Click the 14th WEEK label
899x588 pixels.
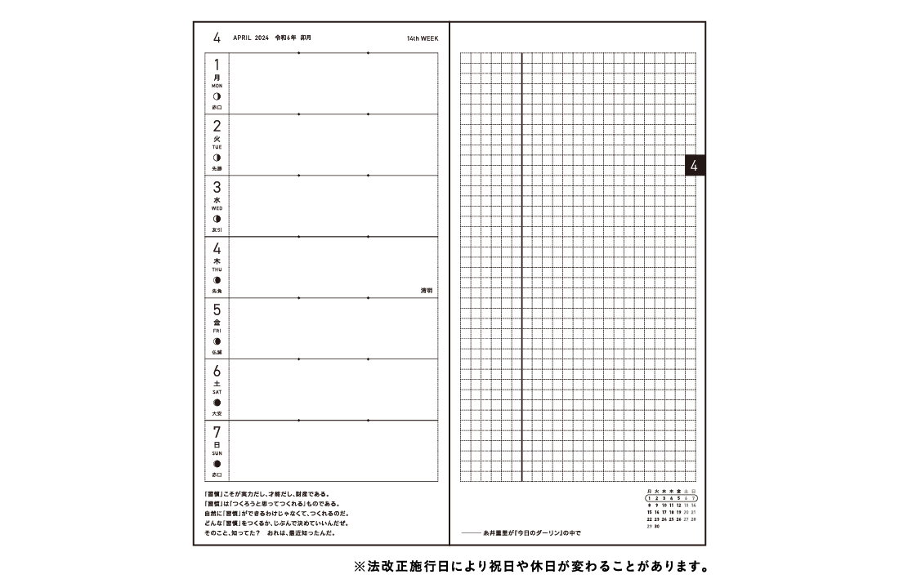pos(423,38)
